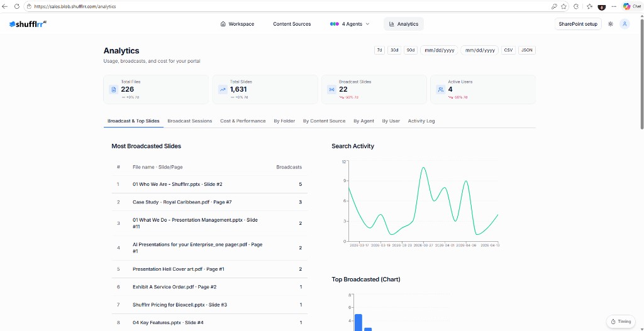Click the Active Users people icon
Image resolution: width=644 pixels, height=331 pixels.
tap(441, 89)
